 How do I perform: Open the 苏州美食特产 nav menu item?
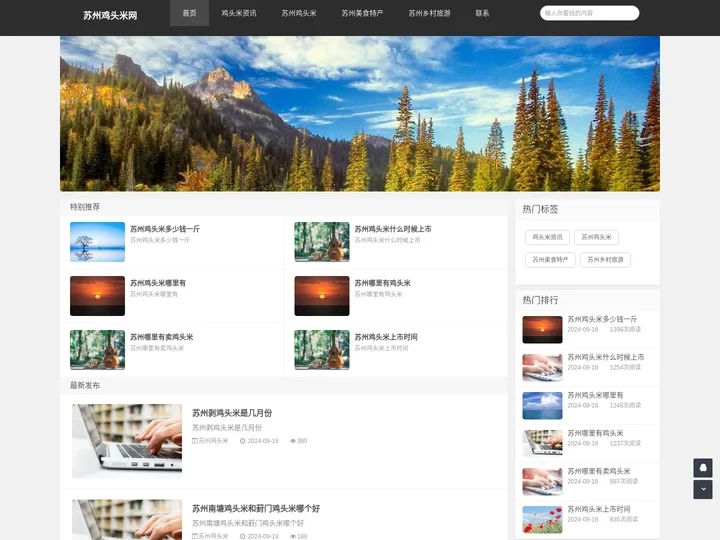[x=362, y=13]
